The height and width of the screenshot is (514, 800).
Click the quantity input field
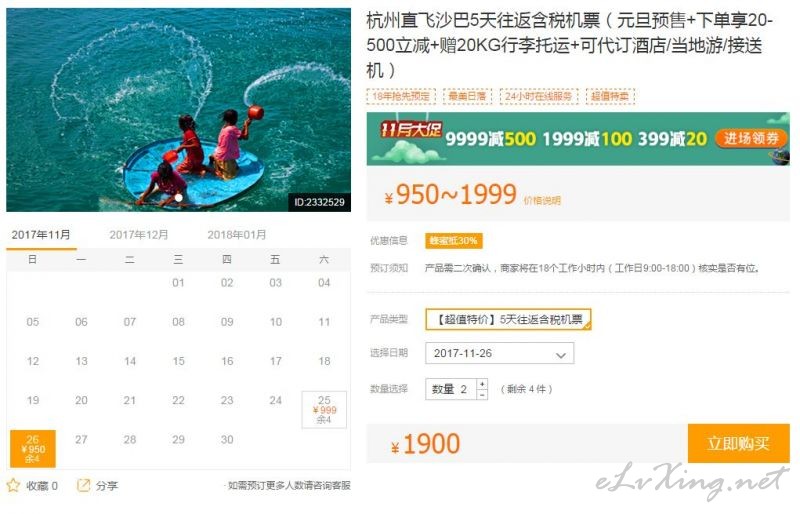click(451, 389)
